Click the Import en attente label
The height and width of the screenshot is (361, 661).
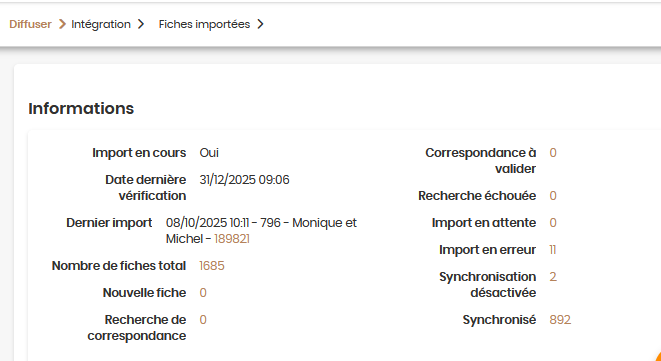click(484, 223)
